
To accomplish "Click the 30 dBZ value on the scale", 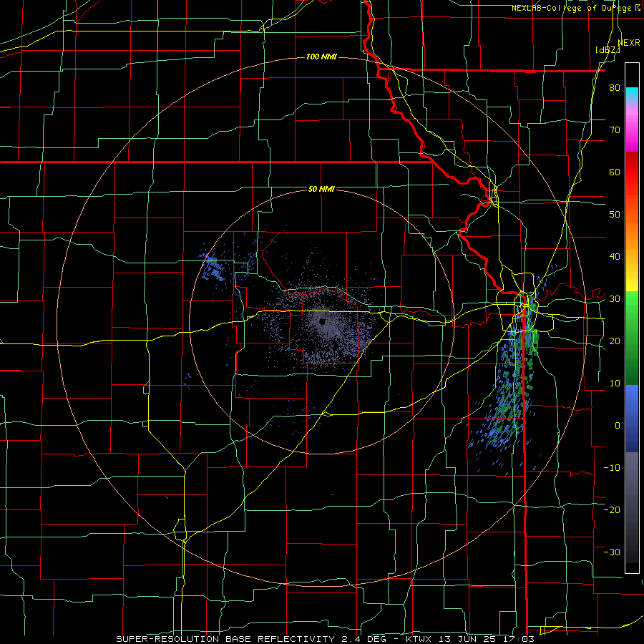I will click(x=615, y=298).
